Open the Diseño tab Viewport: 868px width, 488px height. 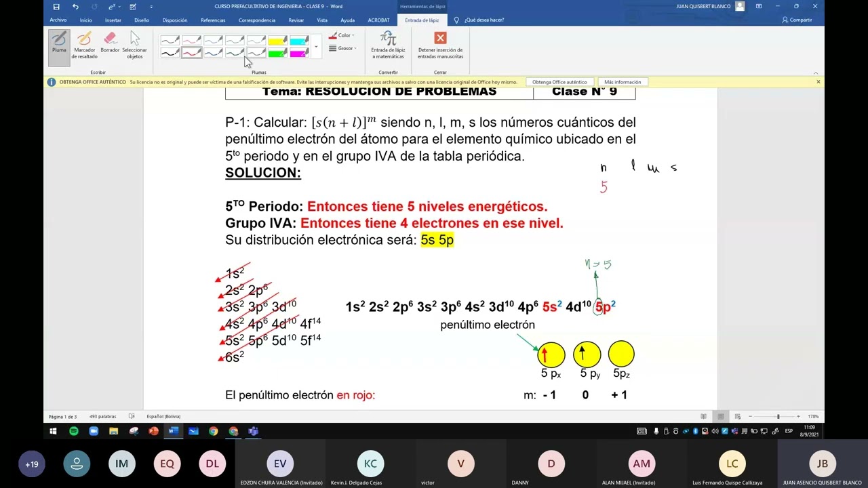[142, 20]
